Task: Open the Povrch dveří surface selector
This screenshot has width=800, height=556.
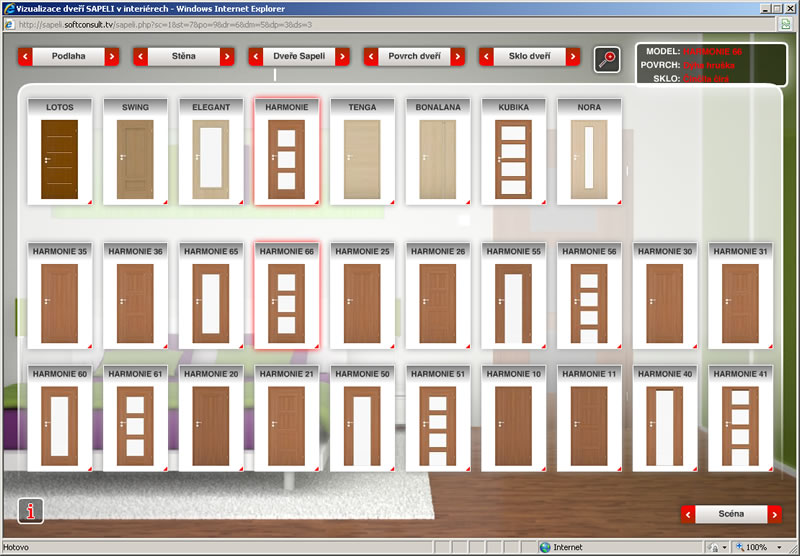Action: 415,57
